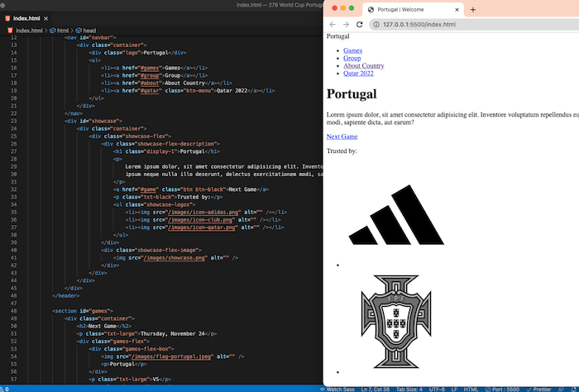Click the /images/icon-adidas.png path in code
The image size is (579, 392).
point(203,213)
